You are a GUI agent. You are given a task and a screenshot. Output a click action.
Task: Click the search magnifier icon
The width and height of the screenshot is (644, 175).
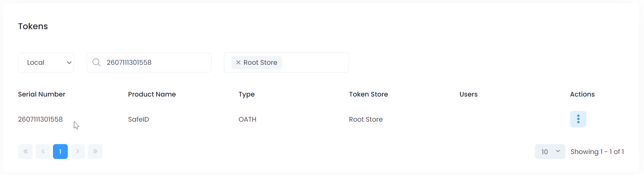[96, 62]
